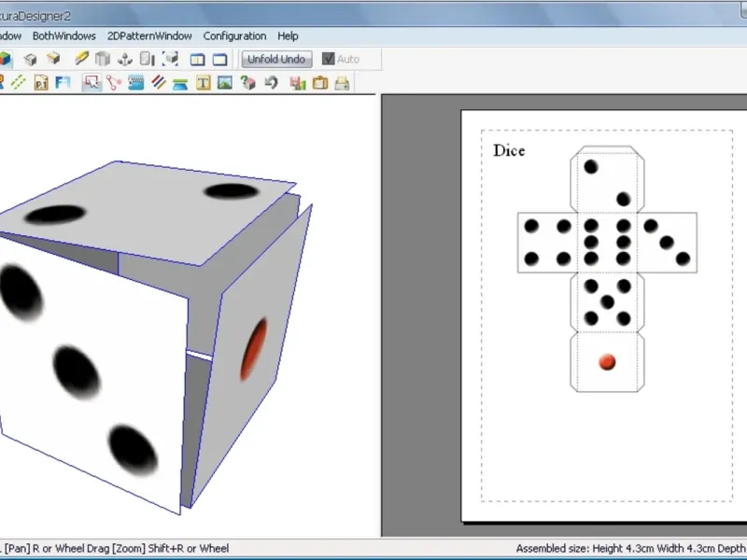Select the T text input tool

[x=203, y=83]
